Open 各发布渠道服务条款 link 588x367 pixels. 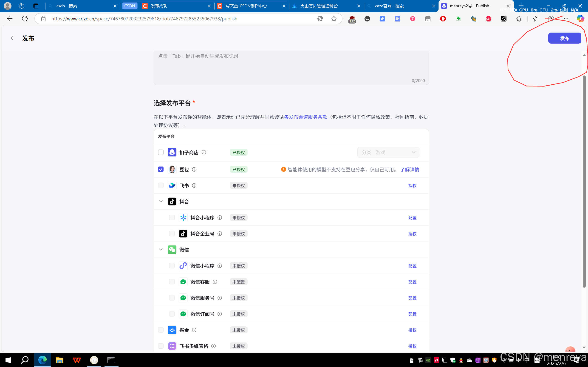click(x=305, y=117)
